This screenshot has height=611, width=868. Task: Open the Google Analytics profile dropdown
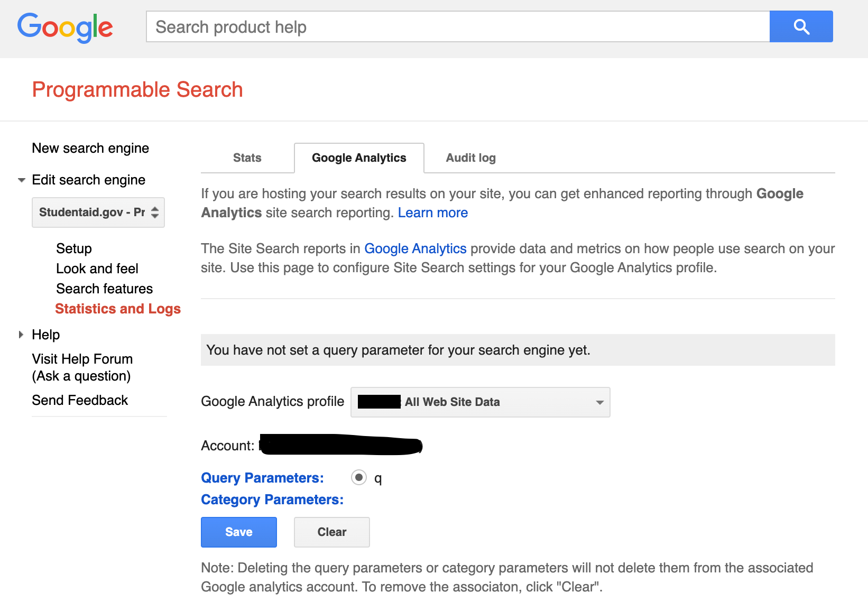tap(480, 402)
